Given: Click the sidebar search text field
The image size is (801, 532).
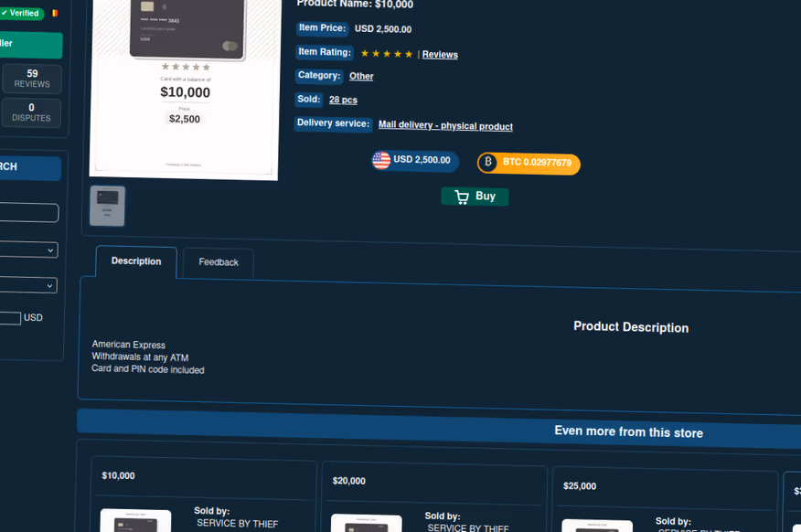Looking at the screenshot, I should point(28,212).
